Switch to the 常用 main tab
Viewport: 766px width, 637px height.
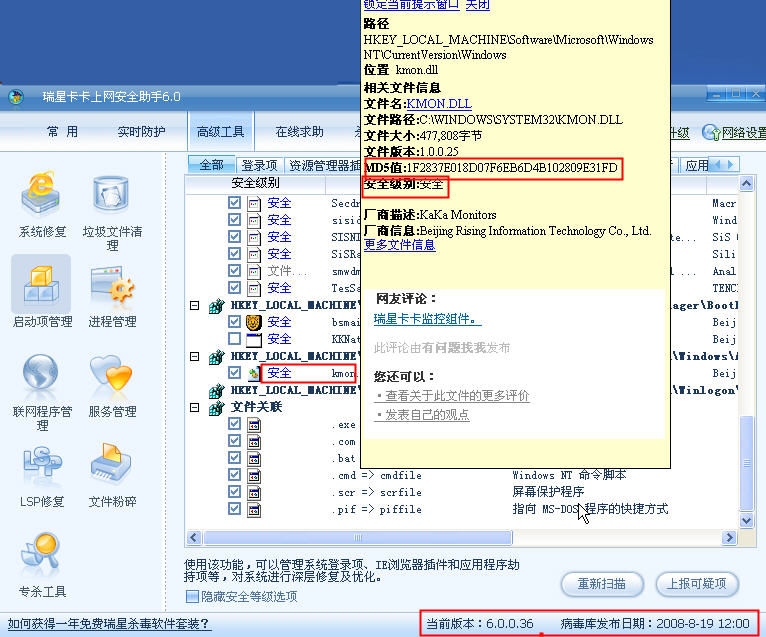(62, 132)
